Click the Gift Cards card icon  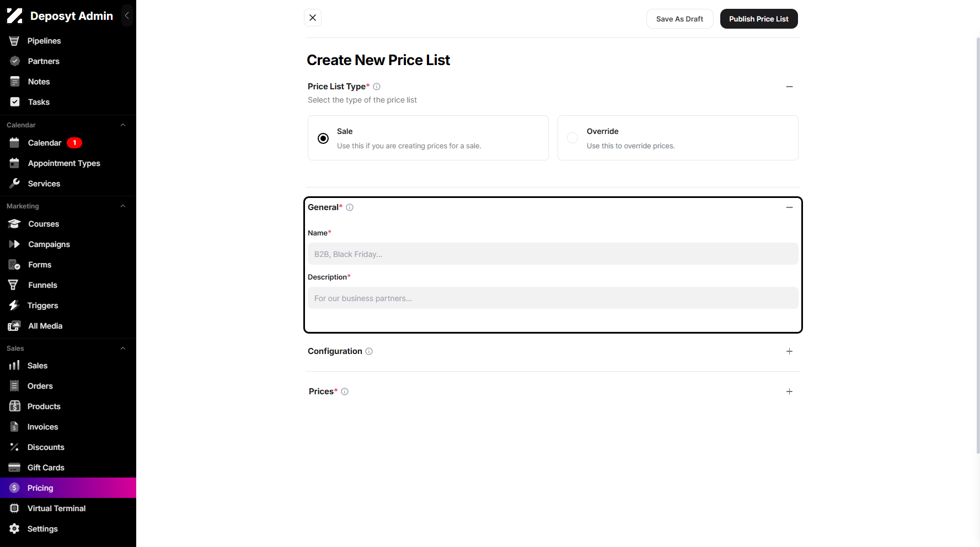click(14, 468)
